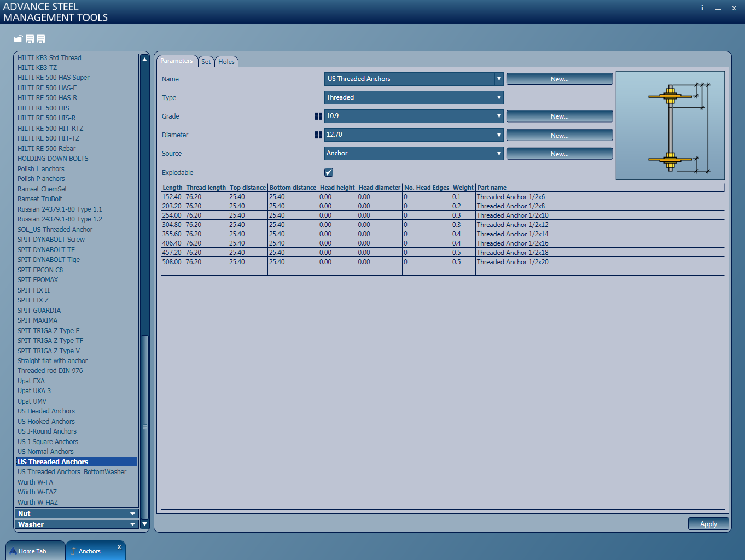
Task: Click New... button next to the Diameter field
Action: click(x=560, y=135)
